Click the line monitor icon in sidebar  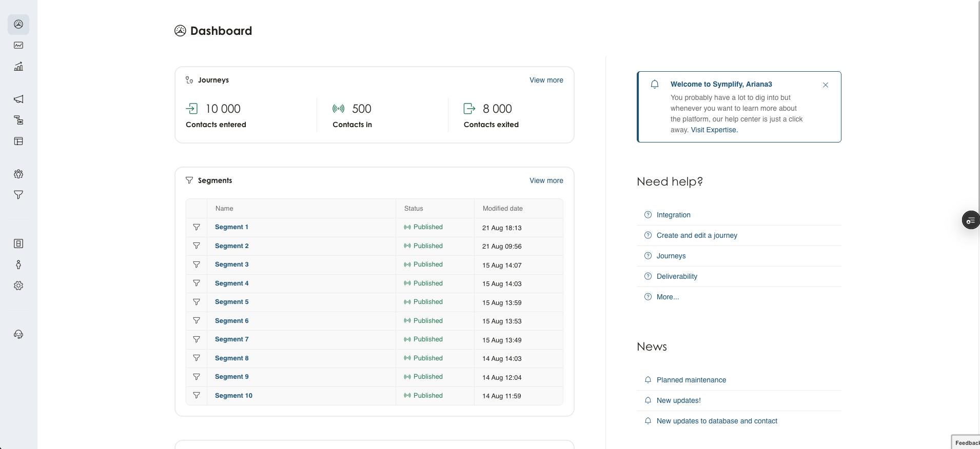[x=18, y=45]
